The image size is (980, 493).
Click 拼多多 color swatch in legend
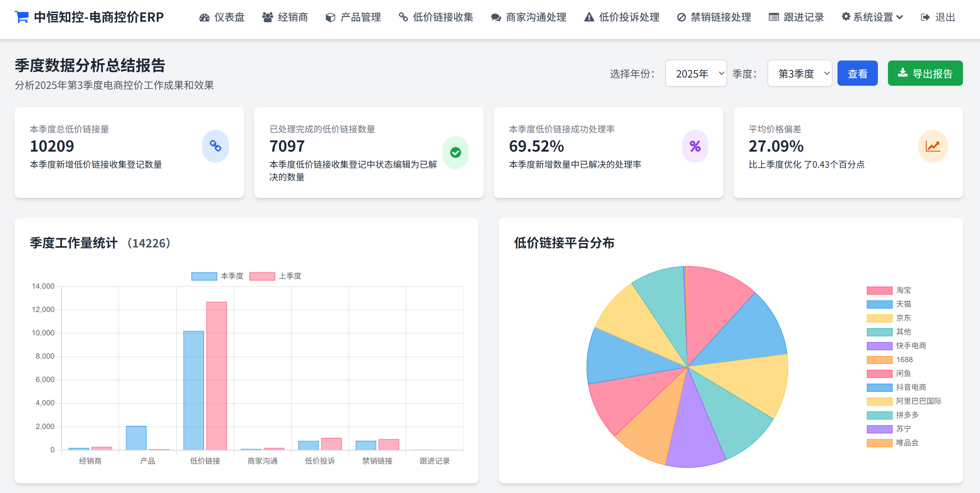tap(879, 415)
